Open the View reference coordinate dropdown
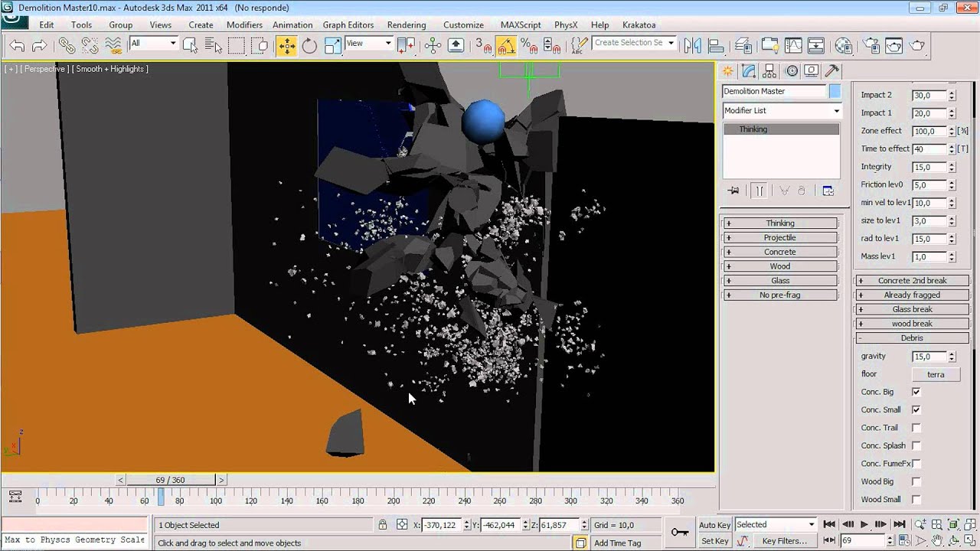Screen dimensions: 980x551 (368, 44)
